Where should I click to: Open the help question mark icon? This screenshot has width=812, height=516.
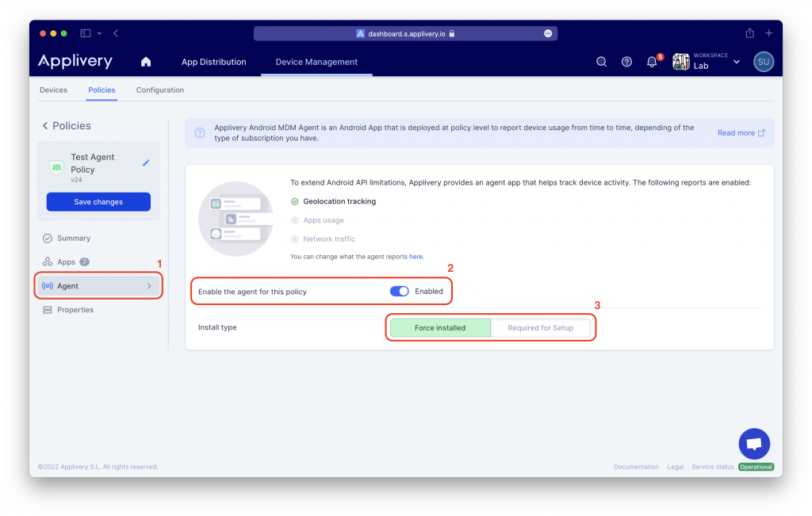tap(626, 62)
